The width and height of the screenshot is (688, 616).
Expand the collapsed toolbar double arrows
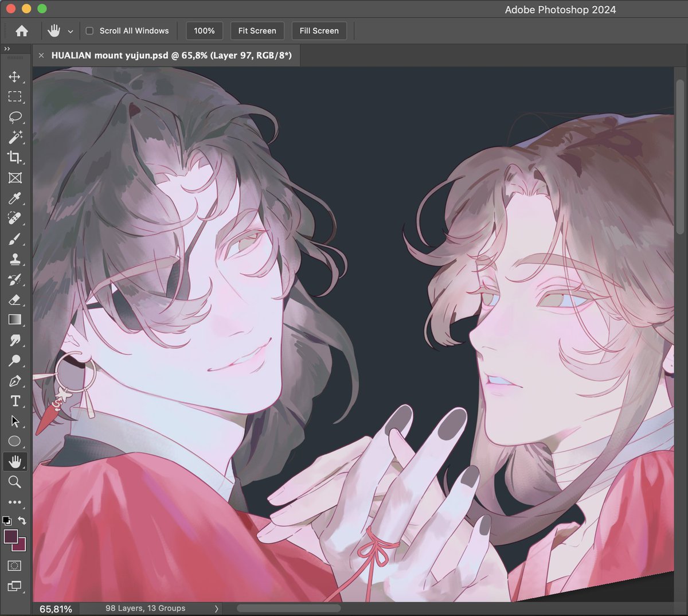(7, 49)
